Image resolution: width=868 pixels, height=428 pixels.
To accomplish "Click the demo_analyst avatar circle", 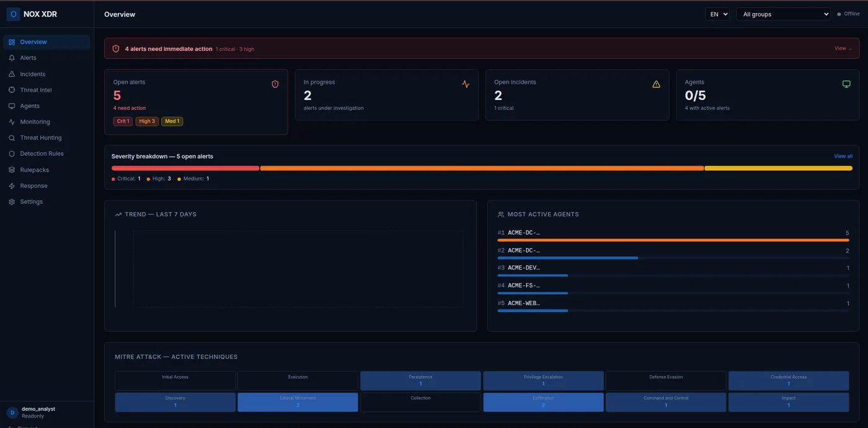I will pos(12,412).
